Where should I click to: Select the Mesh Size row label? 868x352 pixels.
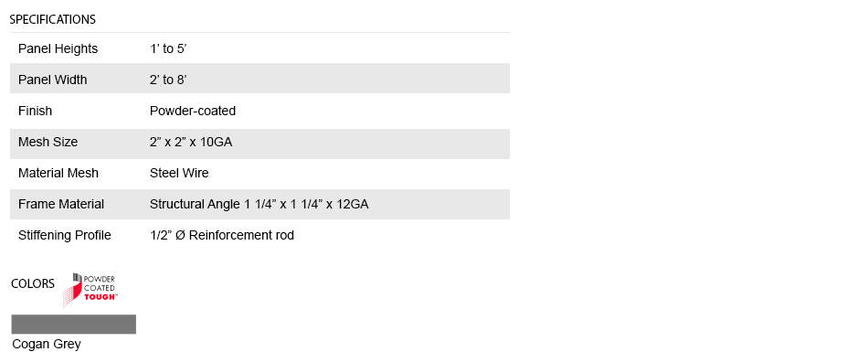coord(48,142)
